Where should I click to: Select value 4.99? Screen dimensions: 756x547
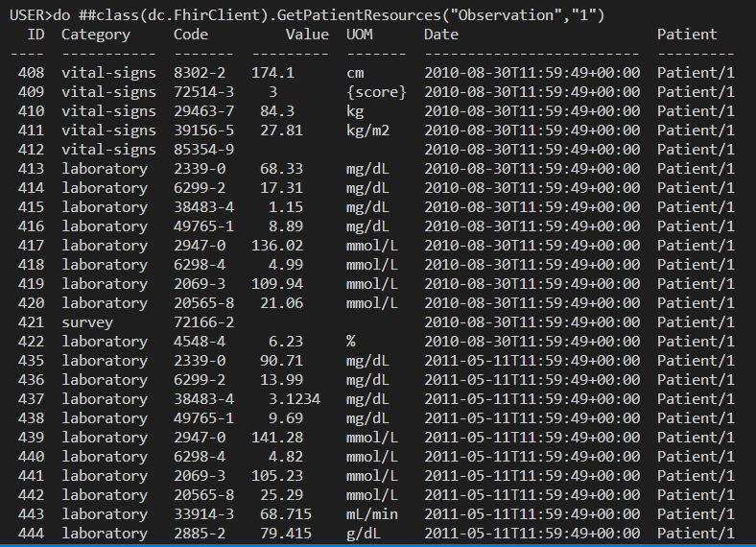pyautogui.click(x=286, y=265)
